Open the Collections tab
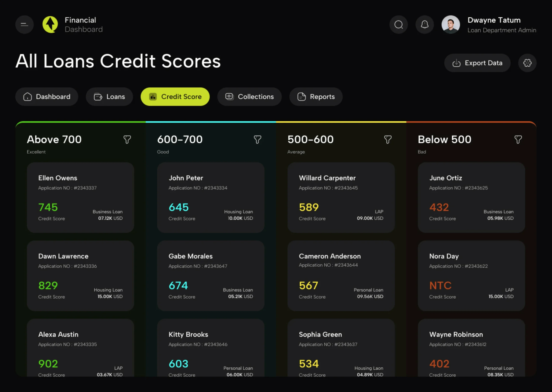 click(x=249, y=97)
